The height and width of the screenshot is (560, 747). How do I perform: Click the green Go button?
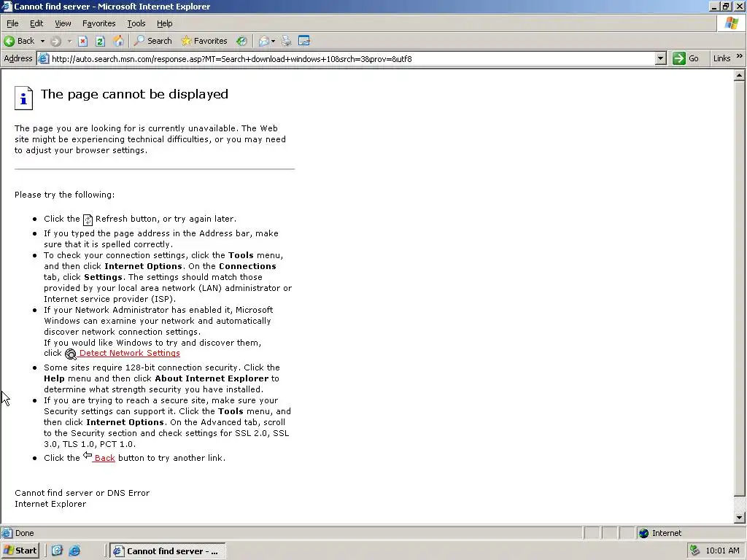(686, 58)
